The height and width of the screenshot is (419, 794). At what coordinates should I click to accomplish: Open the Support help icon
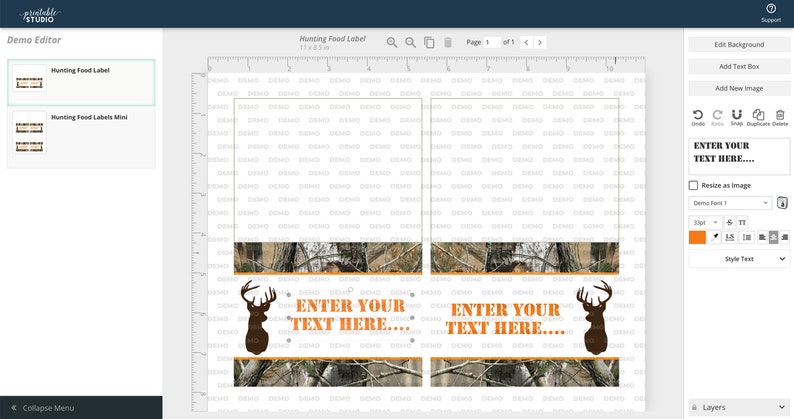coord(771,13)
